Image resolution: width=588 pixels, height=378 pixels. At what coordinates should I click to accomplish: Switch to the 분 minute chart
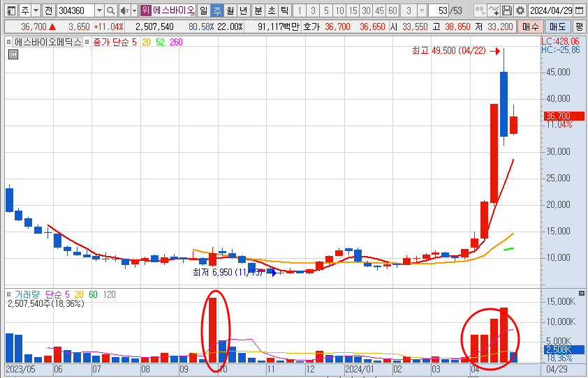[x=258, y=10]
